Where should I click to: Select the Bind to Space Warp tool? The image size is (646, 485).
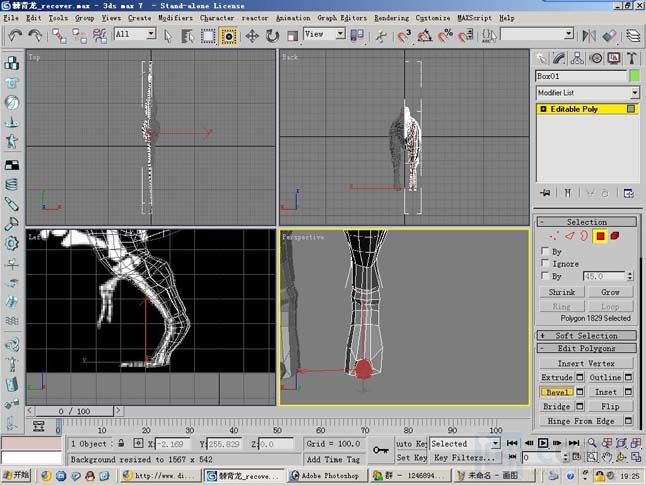[100, 36]
